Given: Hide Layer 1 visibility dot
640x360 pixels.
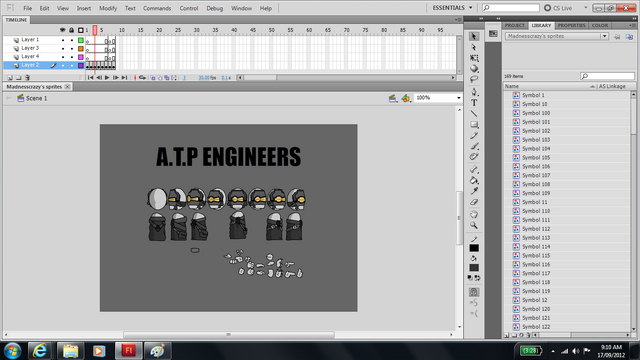Looking at the screenshot, I should pos(63,40).
